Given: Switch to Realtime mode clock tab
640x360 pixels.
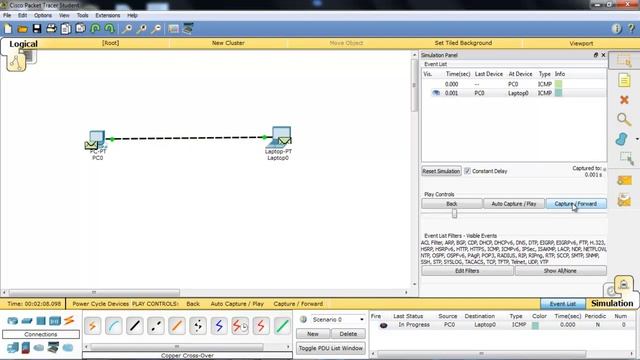Looking at the screenshot, I should [611, 290].
